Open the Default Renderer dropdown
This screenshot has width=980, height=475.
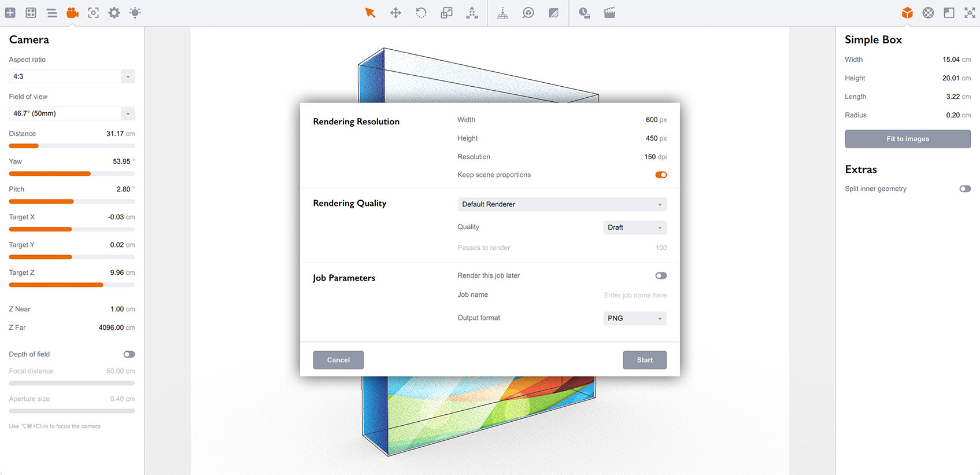tap(562, 204)
